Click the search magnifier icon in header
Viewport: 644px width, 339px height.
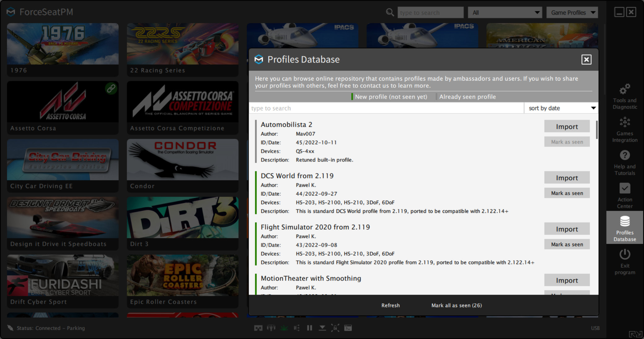pyautogui.click(x=390, y=12)
